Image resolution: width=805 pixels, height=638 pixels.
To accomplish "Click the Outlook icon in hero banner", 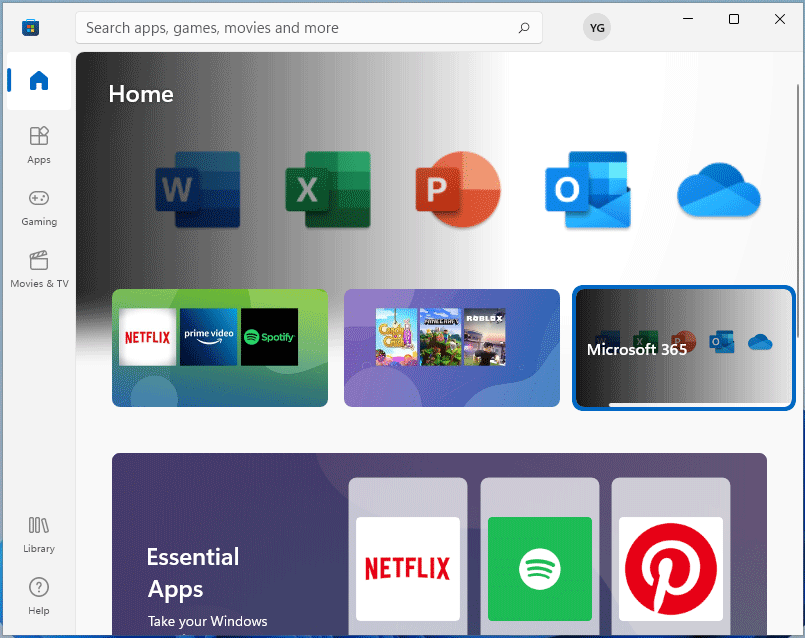I will click(x=588, y=189).
